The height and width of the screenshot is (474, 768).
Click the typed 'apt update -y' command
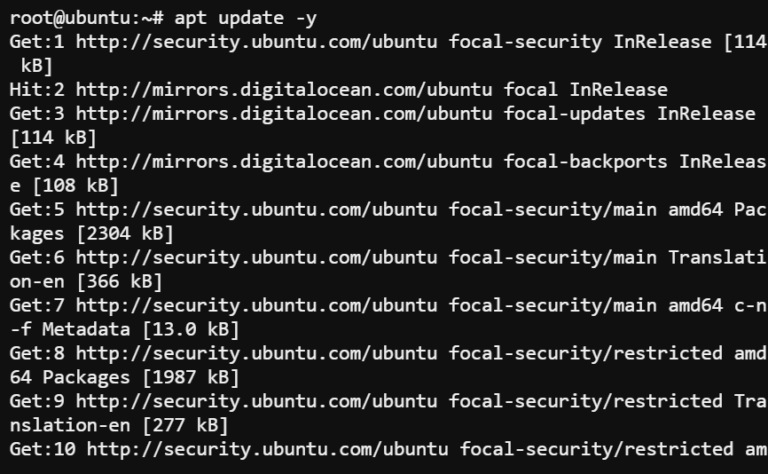click(246, 19)
